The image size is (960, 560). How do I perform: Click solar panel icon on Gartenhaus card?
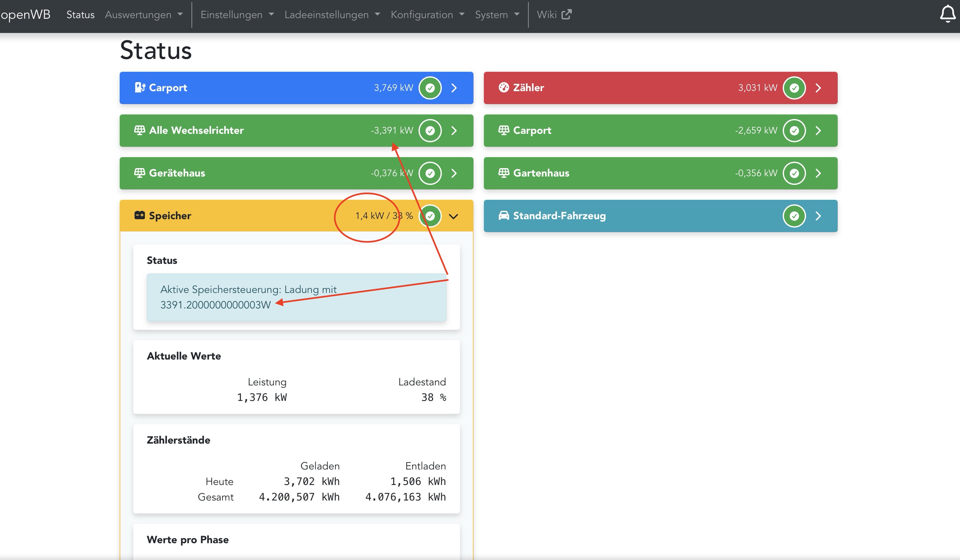coord(504,173)
